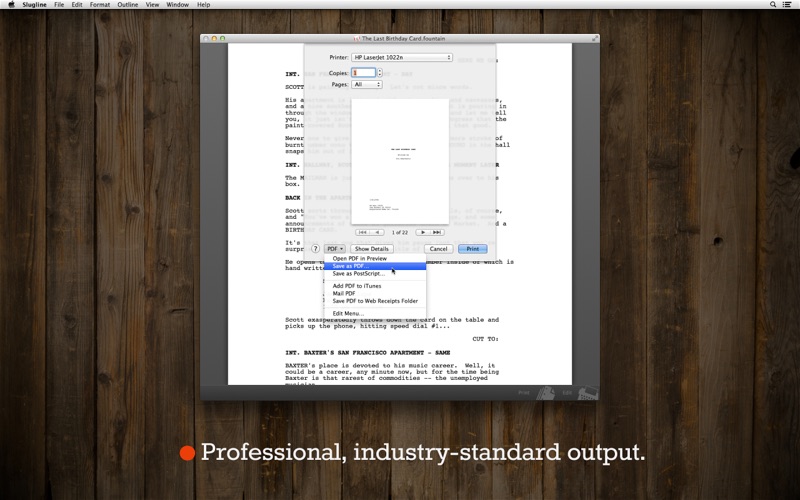
Task: Click the Show Details button
Action: (371, 249)
